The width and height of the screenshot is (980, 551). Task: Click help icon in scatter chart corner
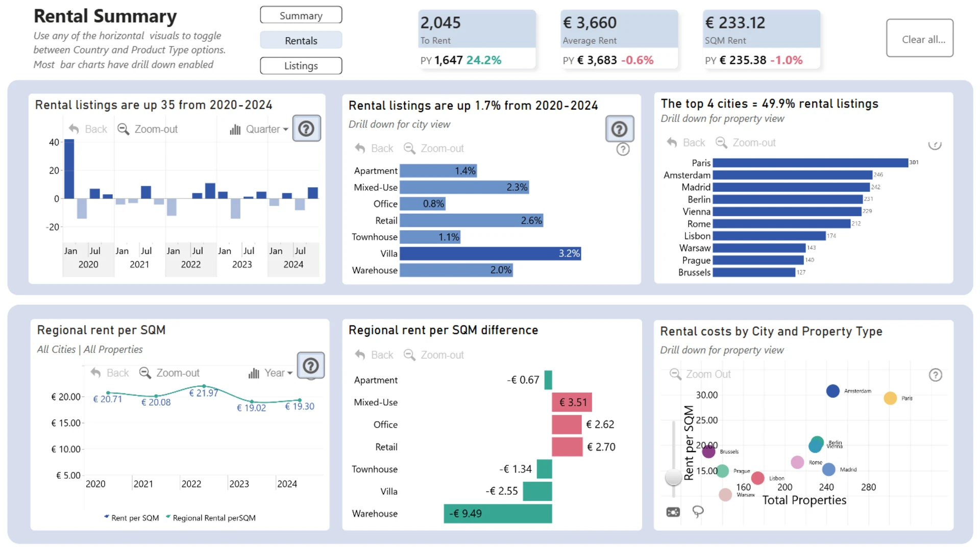click(935, 375)
